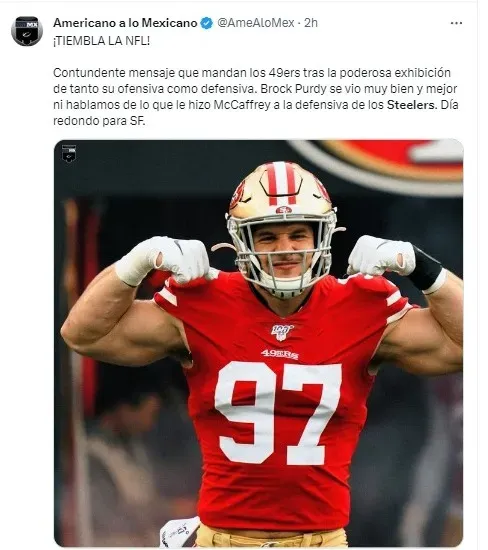The height and width of the screenshot is (550, 488).
Task: Click the 49ERS wordmark on the jersey
Action: click(280, 354)
